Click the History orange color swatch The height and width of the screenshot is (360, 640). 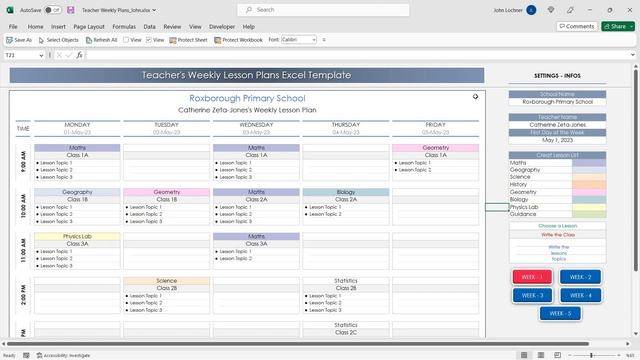[x=589, y=184]
